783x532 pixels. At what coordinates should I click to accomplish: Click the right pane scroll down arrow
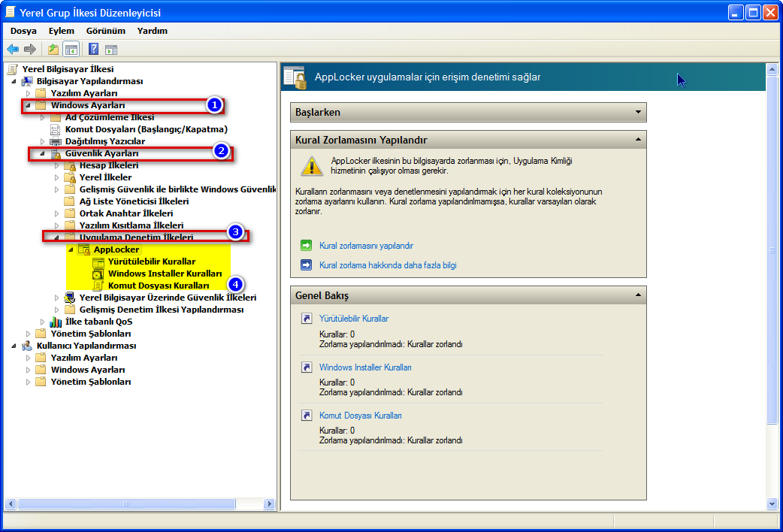(772, 503)
